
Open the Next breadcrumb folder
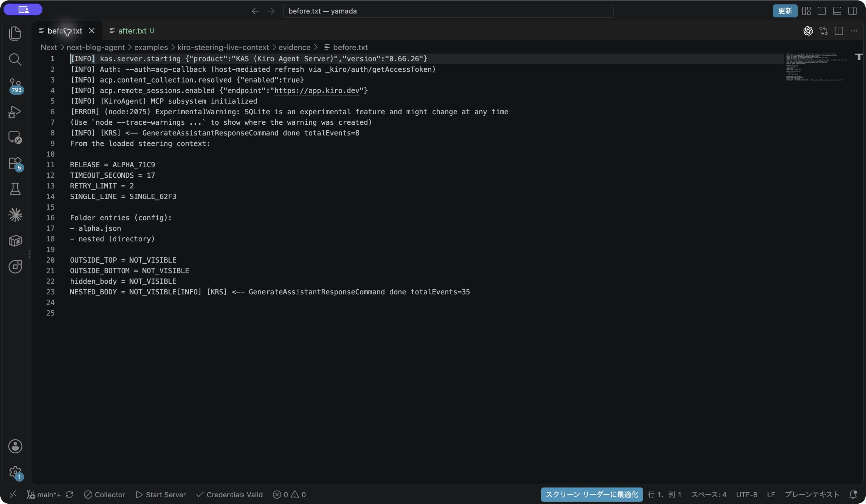[49, 47]
